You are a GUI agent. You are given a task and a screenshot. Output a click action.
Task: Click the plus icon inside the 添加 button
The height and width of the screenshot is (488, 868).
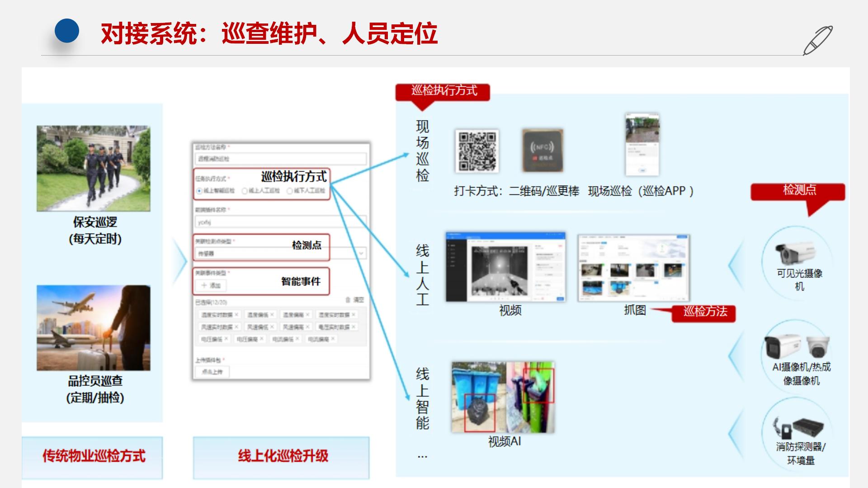pyautogui.click(x=203, y=285)
